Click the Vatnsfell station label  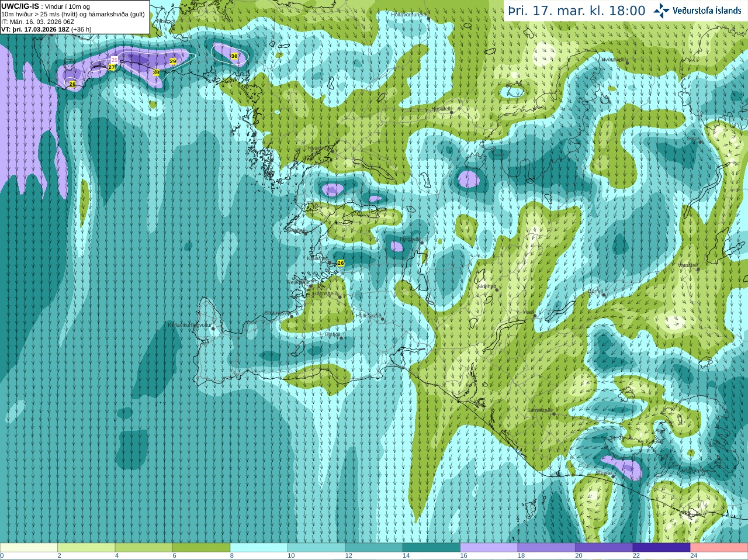687,265
